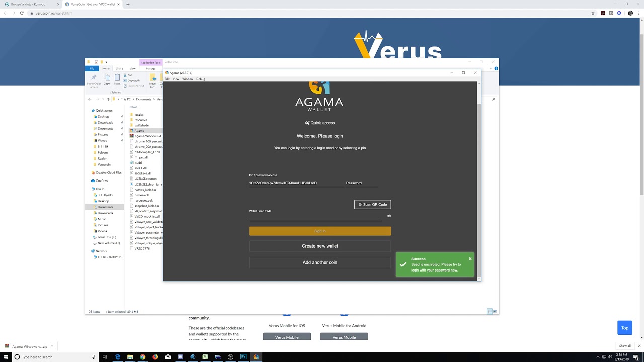Switch to Share tab in File Explorer
Viewport: 644px width, 362px height.
click(119, 68)
